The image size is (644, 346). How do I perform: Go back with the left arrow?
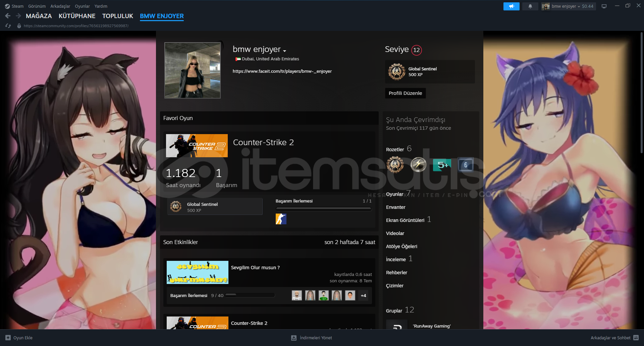tap(8, 16)
